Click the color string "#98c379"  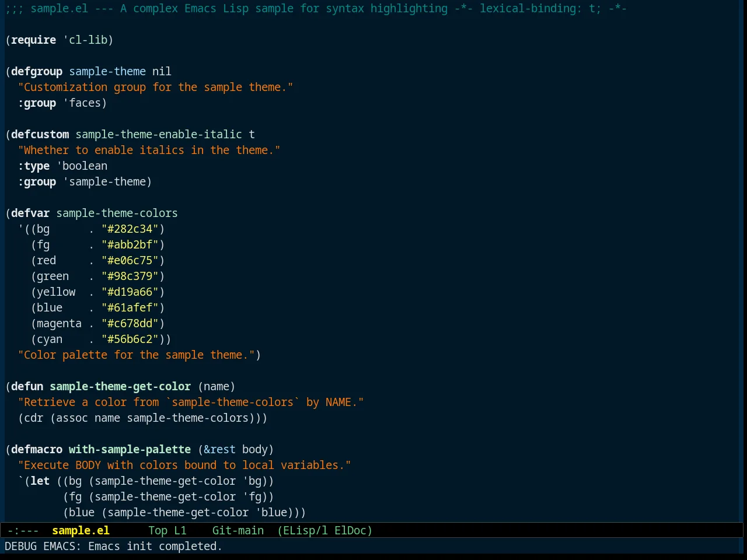pyautogui.click(x=130, y=276)
